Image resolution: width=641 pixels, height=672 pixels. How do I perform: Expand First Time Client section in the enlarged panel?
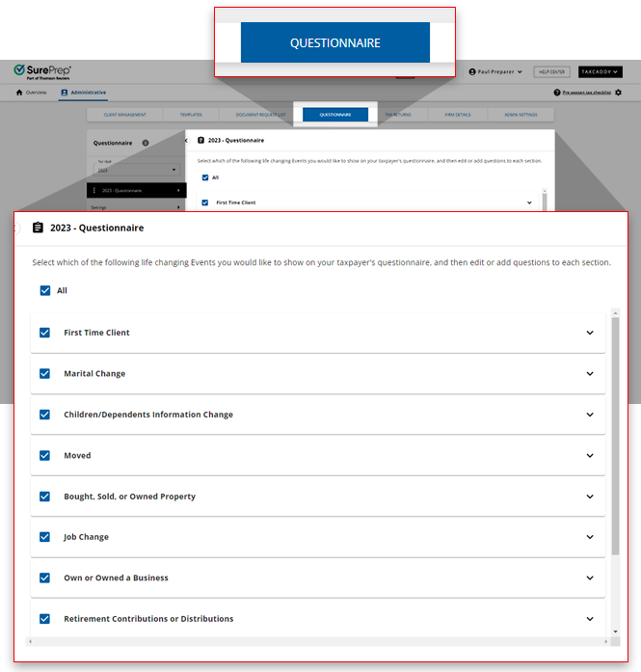click(x=590, y=333)
